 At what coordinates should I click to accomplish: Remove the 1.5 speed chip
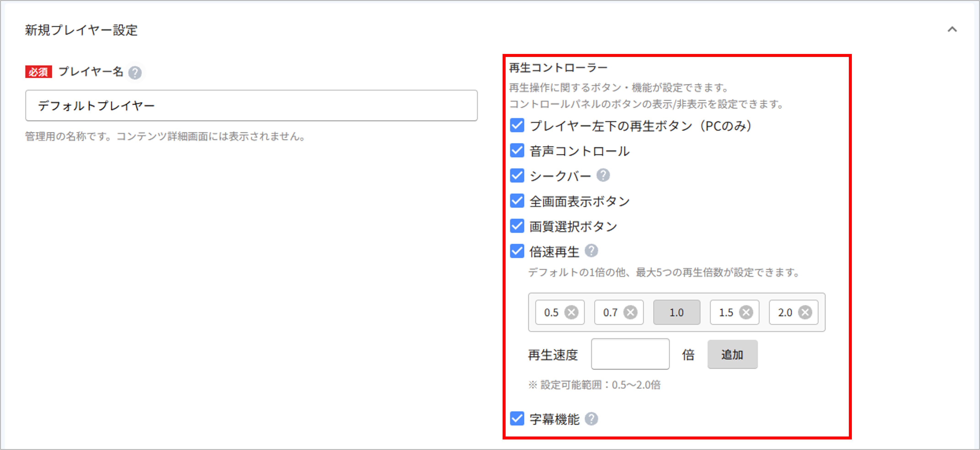coord(746,312)
